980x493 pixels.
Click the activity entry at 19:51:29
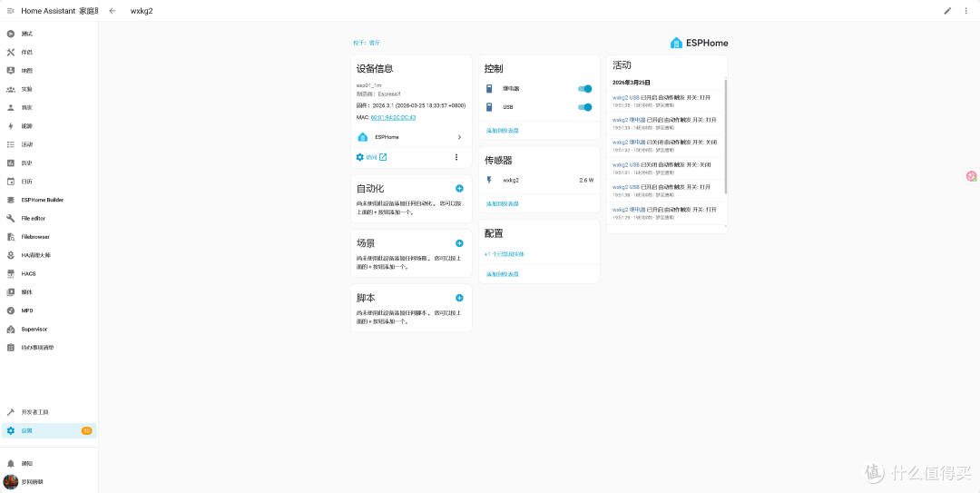(x=666, y=212)
